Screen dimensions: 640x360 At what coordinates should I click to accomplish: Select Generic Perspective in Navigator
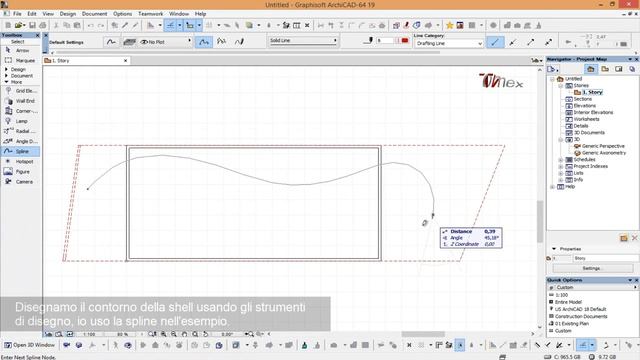(x=603, y=146)
